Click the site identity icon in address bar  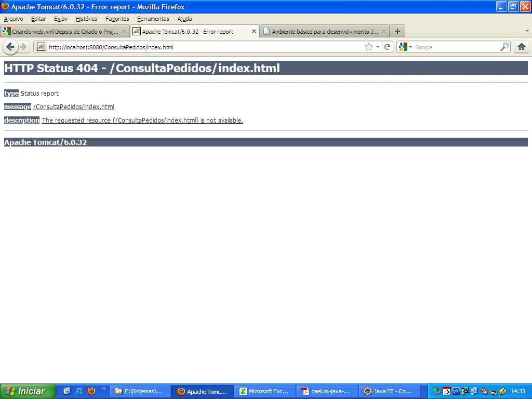point(41,47)
